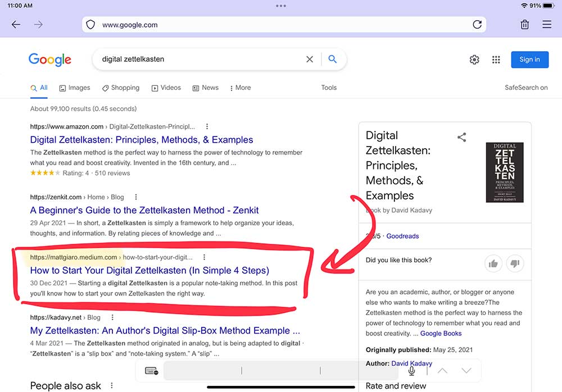This screenshot has height=392, width=562.
Task: Tap the trash can icon to erase history
Action: point(525,24)
